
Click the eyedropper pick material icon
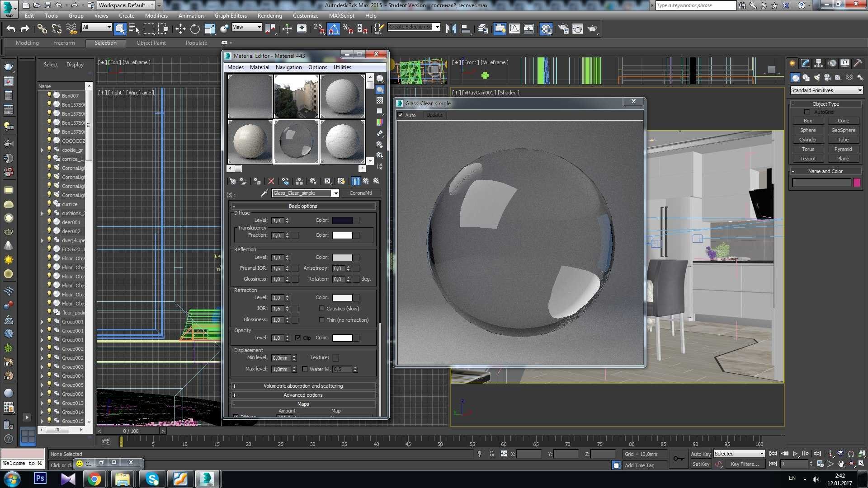tap(264, 193)
